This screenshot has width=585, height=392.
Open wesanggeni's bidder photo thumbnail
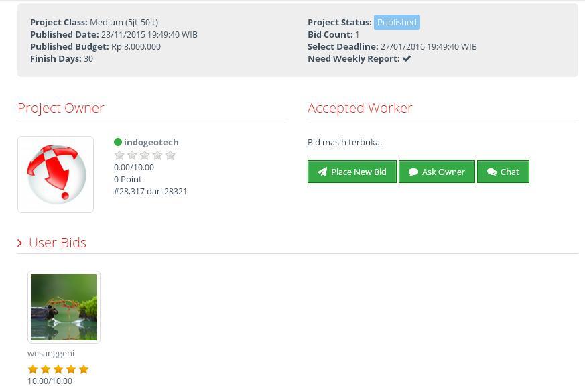[x=64, y=307]
